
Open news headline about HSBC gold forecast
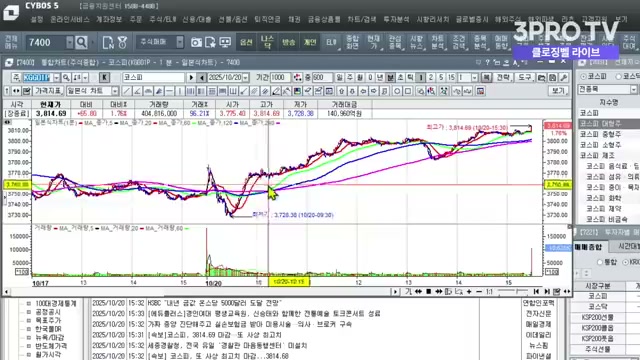(214, 303)
